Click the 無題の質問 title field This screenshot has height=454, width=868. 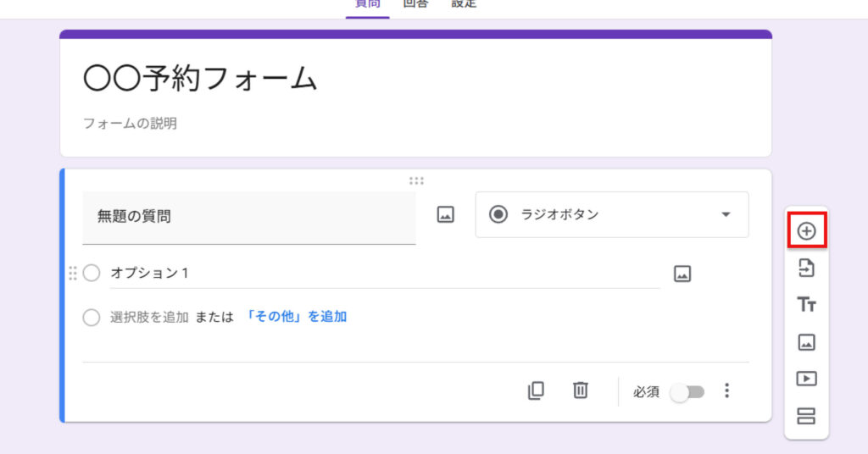coord(248,217)
